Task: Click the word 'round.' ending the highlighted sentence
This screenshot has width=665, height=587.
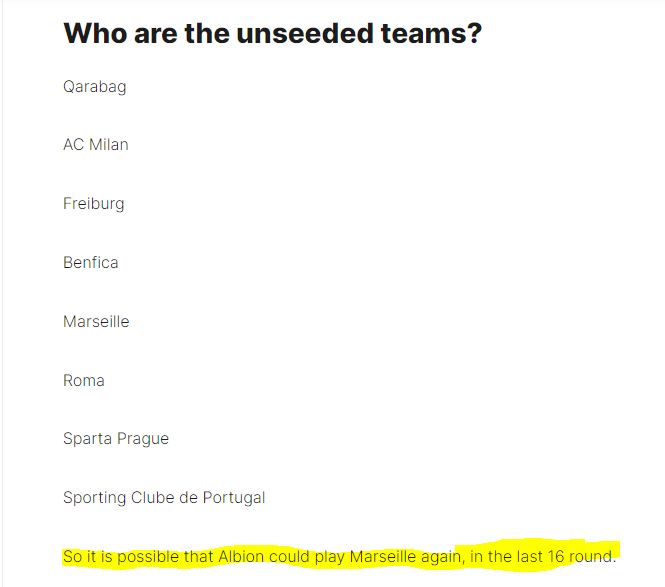Action: [592, 556]
